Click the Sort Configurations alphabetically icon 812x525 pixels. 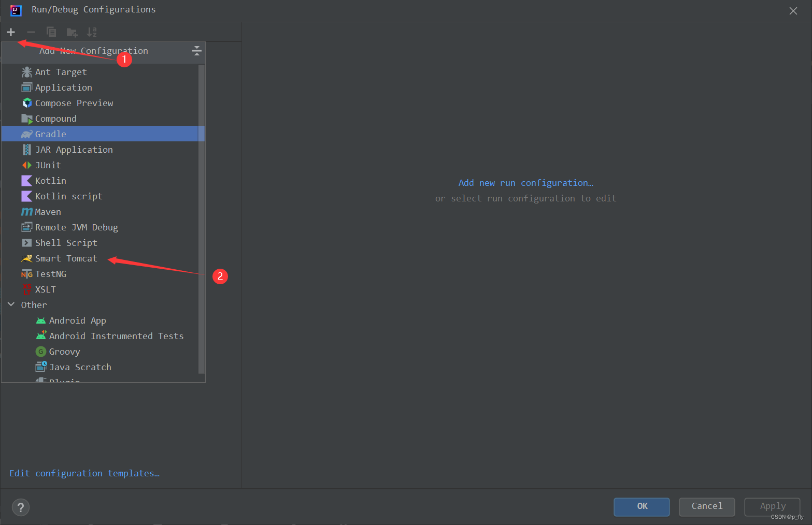92,32
